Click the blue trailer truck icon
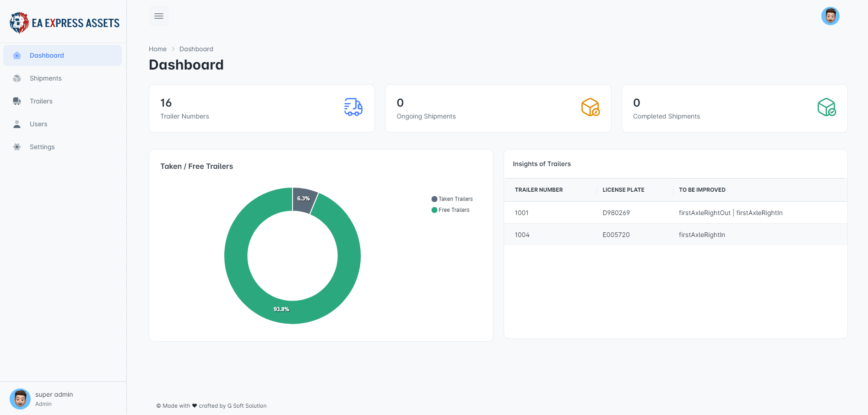Viewport: 868px width, 415px height. click(x=353, y=107)
